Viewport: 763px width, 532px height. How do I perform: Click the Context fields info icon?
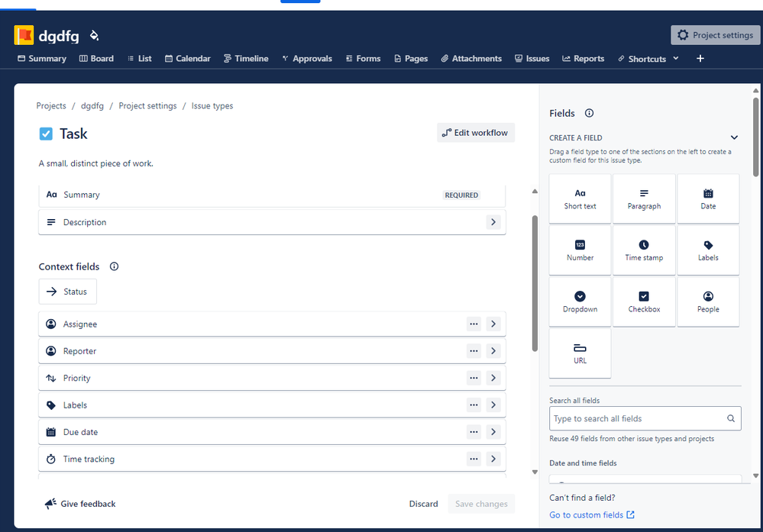114,266
